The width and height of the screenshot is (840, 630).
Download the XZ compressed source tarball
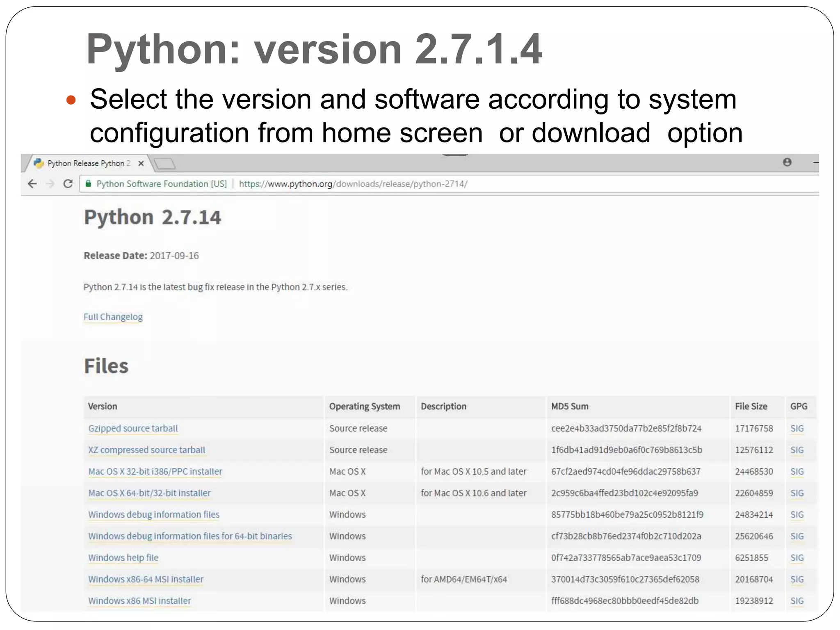(x=146, y=450)
